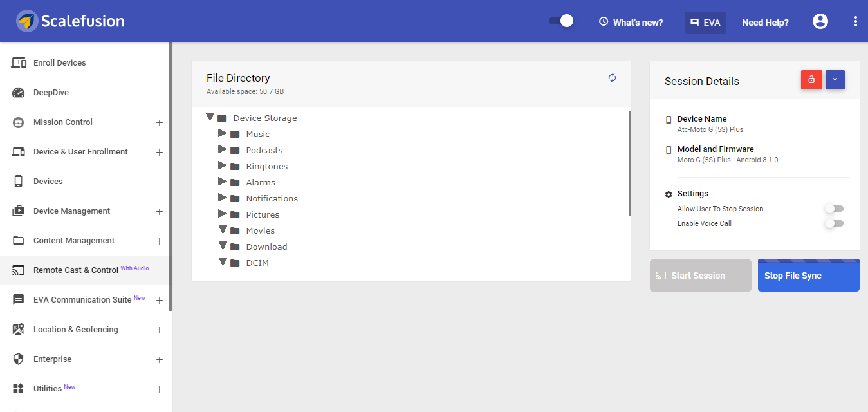Click the Remote Cast & Control cast icon
This screenshot has height=412, width=868.
pyautogui.click(x=19, y=270)
